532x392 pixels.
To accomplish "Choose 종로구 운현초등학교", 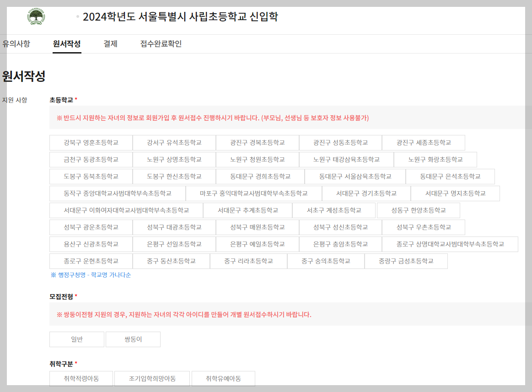I will coord(91,261).
